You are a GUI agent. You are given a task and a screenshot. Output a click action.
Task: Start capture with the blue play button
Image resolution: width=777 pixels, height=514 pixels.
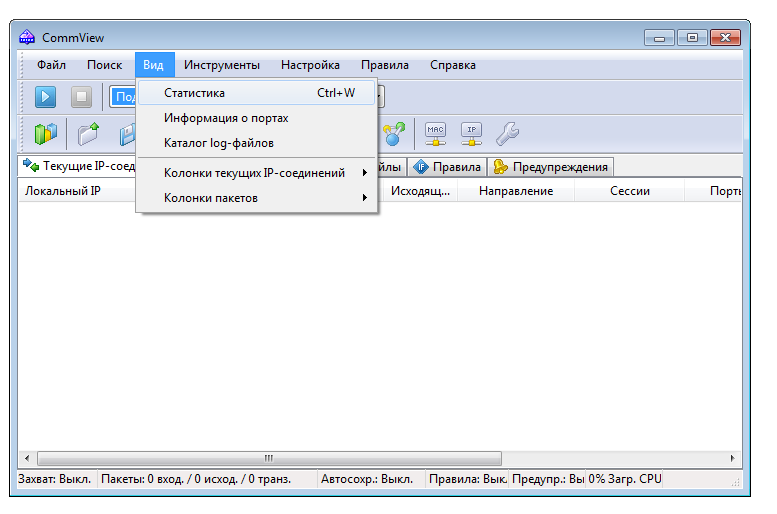pos(45,96)
